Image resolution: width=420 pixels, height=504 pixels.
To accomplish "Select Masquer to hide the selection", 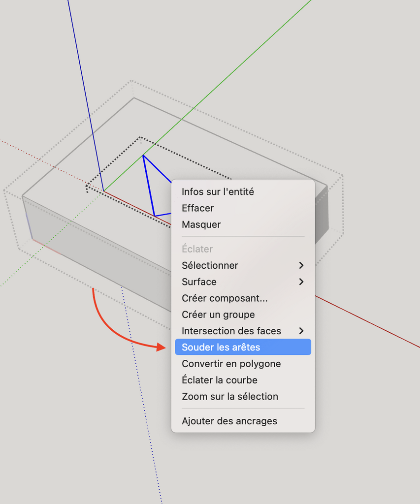I will [243, 224].
